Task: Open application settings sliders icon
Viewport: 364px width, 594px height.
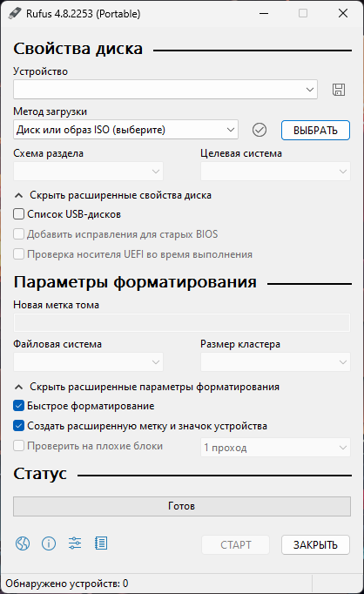Action: click(x=75, y=543)
